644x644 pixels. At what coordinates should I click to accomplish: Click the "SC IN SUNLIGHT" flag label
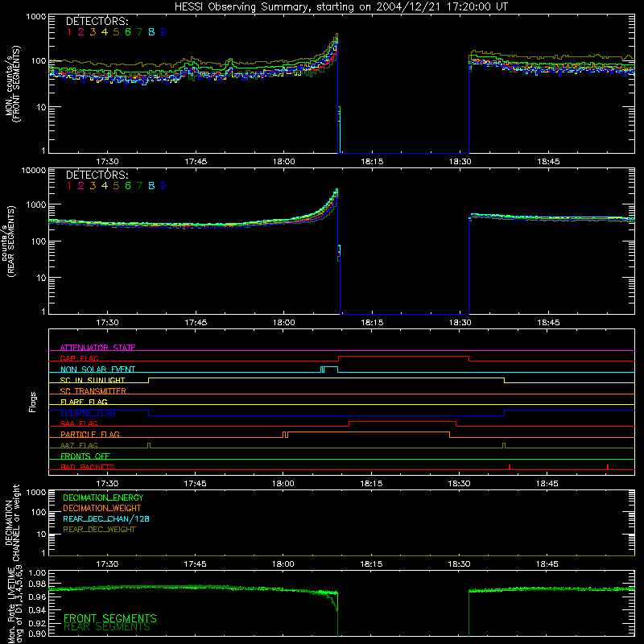93,380
